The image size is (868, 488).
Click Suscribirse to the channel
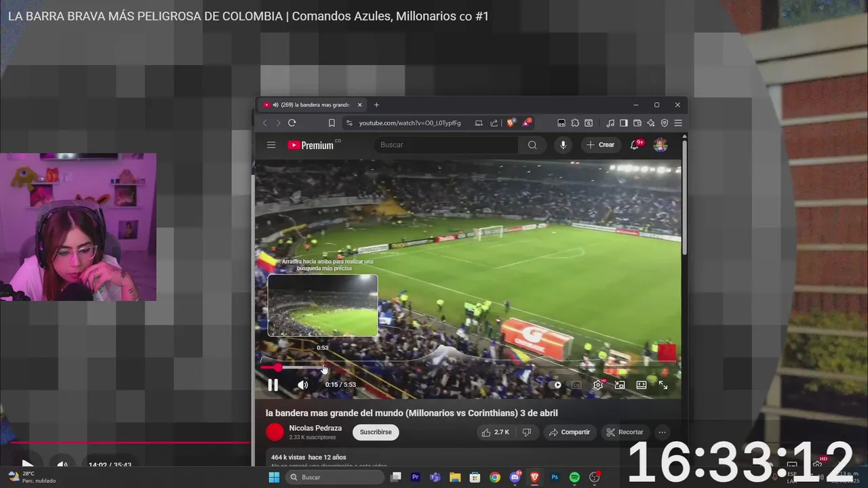(376, 432)
